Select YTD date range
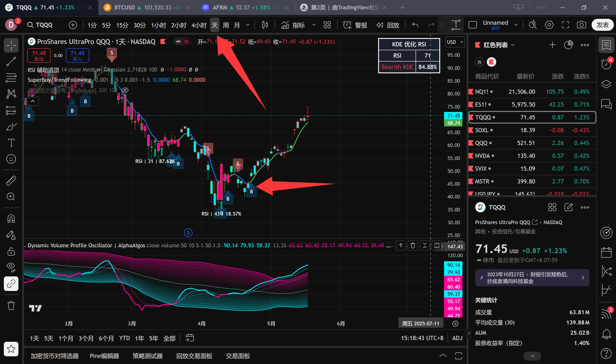The image size is (616, 364). pos(124,339)
